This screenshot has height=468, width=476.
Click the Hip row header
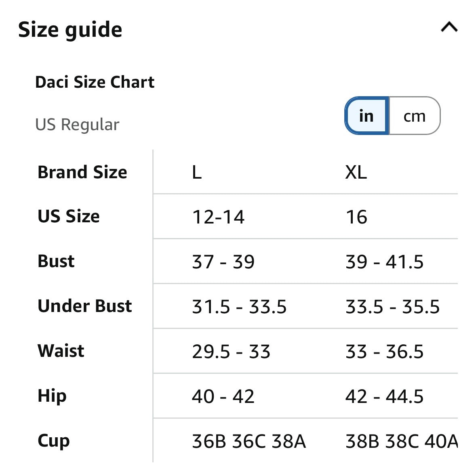tap(52, 396)
